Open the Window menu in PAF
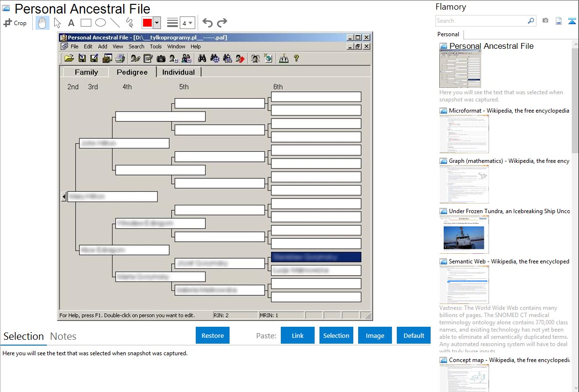 (176, 46)
